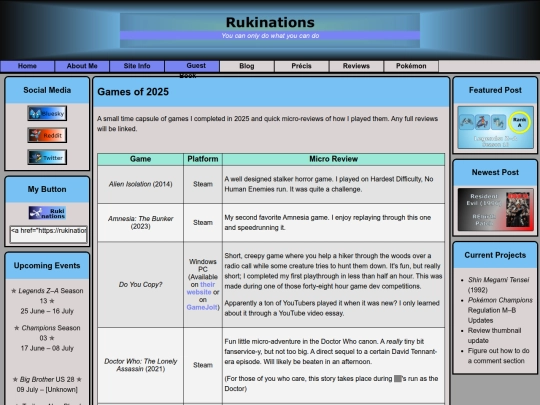Image resolution: width=540 pixels, height=405 pixels.
Task: Click the Alien Isolation (2014) cell
Action: pos(141,184)
